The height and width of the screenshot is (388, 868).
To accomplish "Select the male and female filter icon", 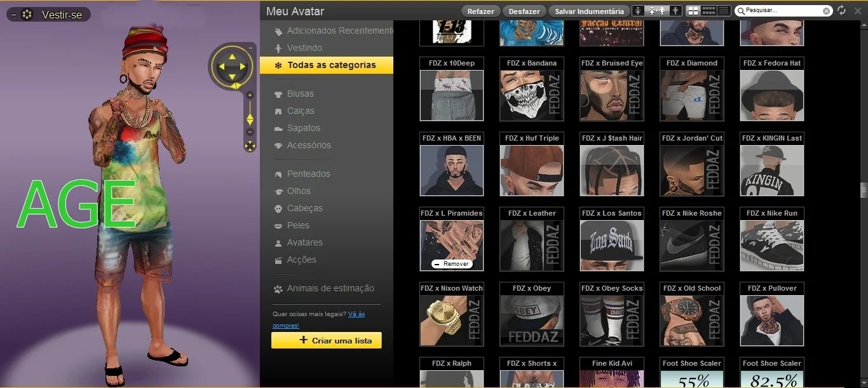I will [656, 11].
